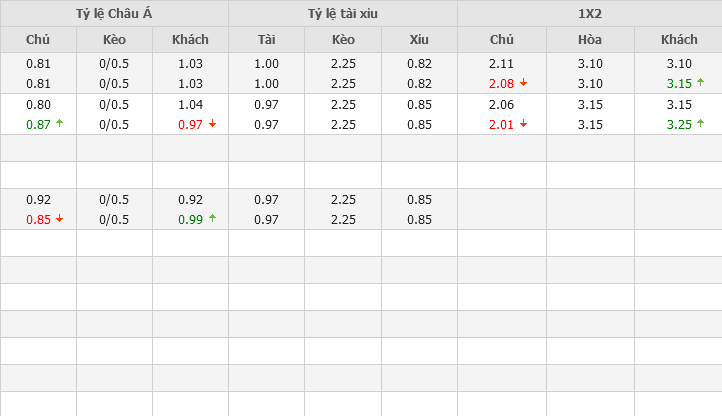This screenshot has width=722, height=416.
Task: Pick the 1.04 Khách handicap odds
Action: pyautogui.click(x=190, y=104)
